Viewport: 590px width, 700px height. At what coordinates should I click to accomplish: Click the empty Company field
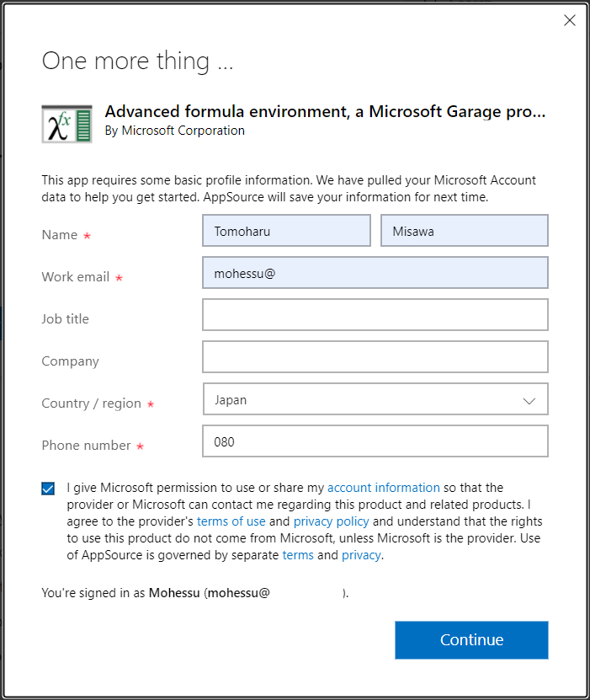pyautogui.click(x=375, y=356)
